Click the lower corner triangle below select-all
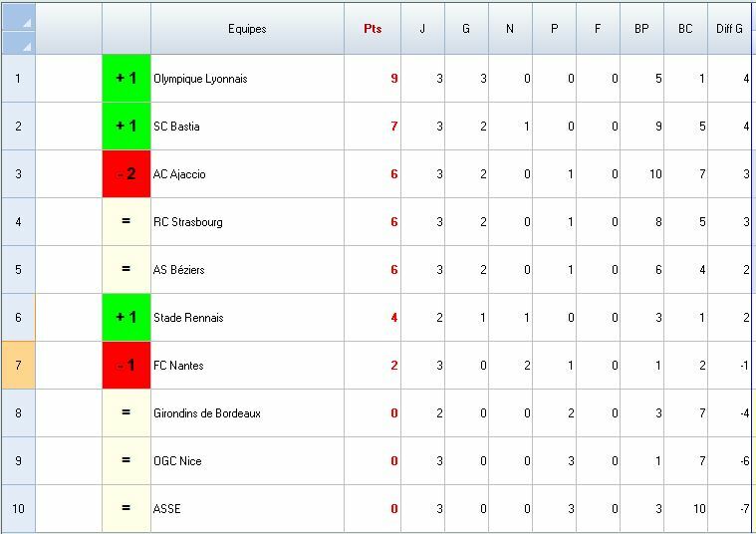The height and width of the screenshot is (534, 756). (x=18, y=42)
